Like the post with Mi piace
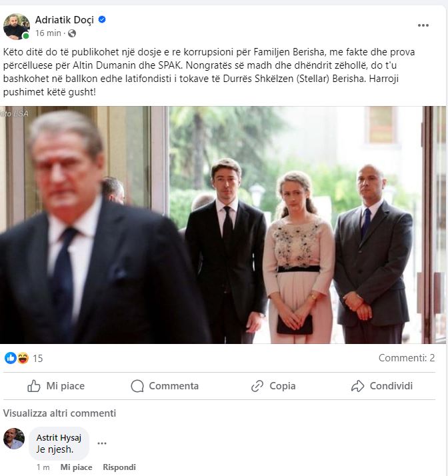The width and height of the screenshot is (448, 476). tap(56, 386)
